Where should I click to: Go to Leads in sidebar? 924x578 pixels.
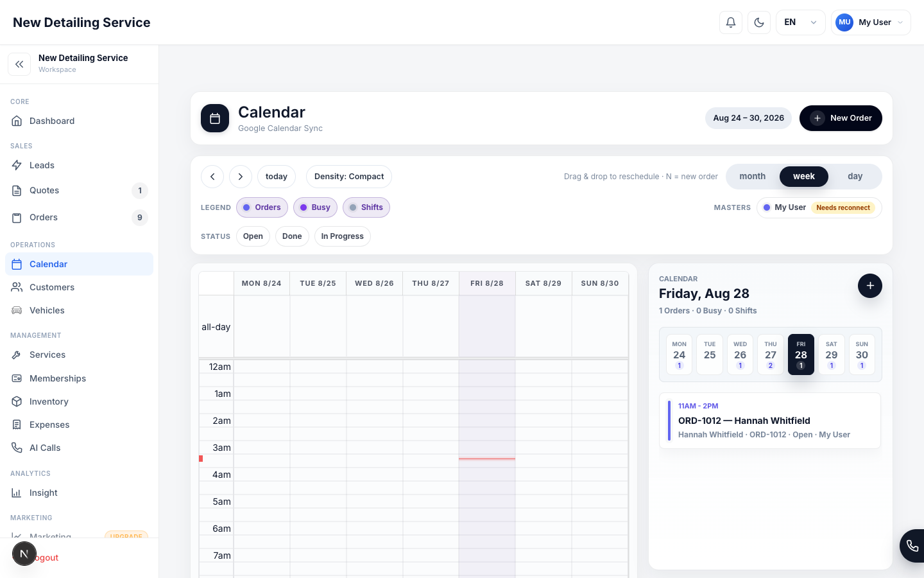79,165
